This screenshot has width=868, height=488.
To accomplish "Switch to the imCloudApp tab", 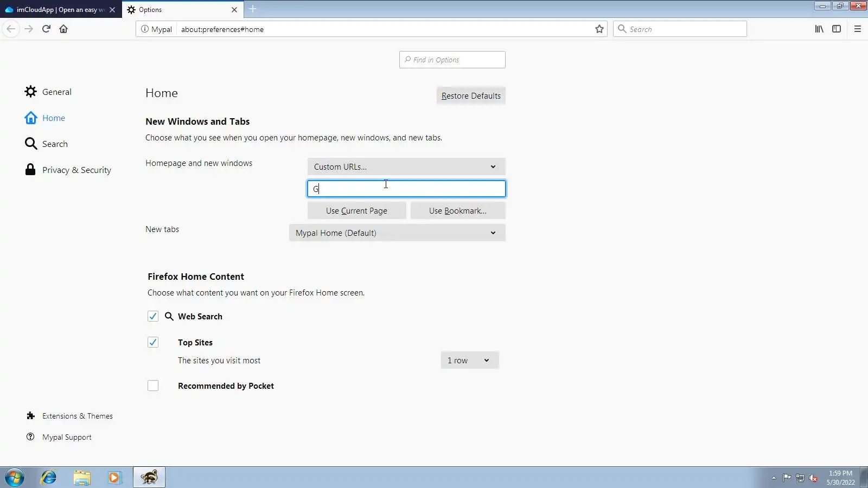I will 60,10.
